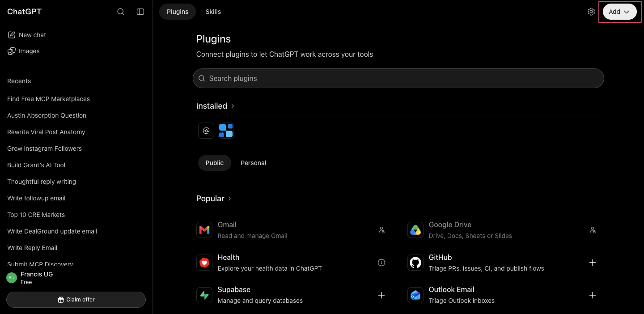Open the Health plugin title
644x314 pixels.
tap(229, 257)
